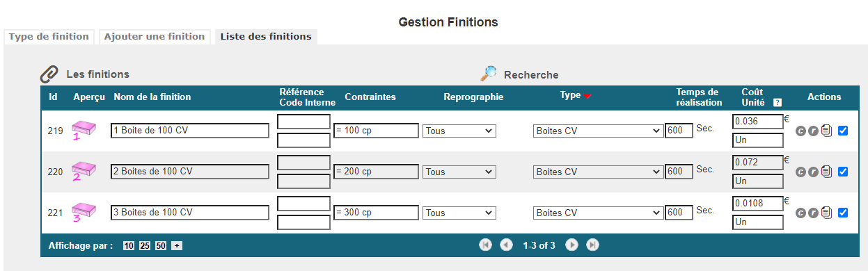The image size is (868, 271).
Task: Toggle the checkbox for finition 221
Action: click(843, 213)
